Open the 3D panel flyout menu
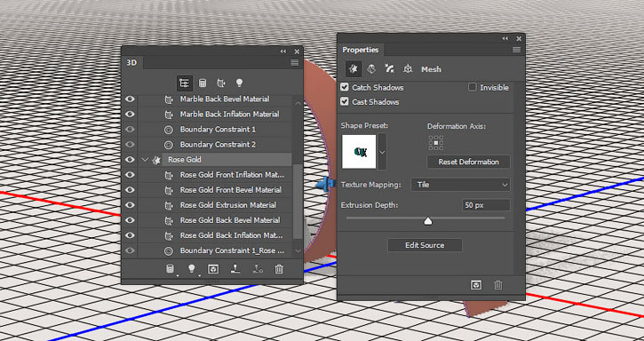Image resolution: width=644 pixels, height=341 pixels. [x=295, y=63]
